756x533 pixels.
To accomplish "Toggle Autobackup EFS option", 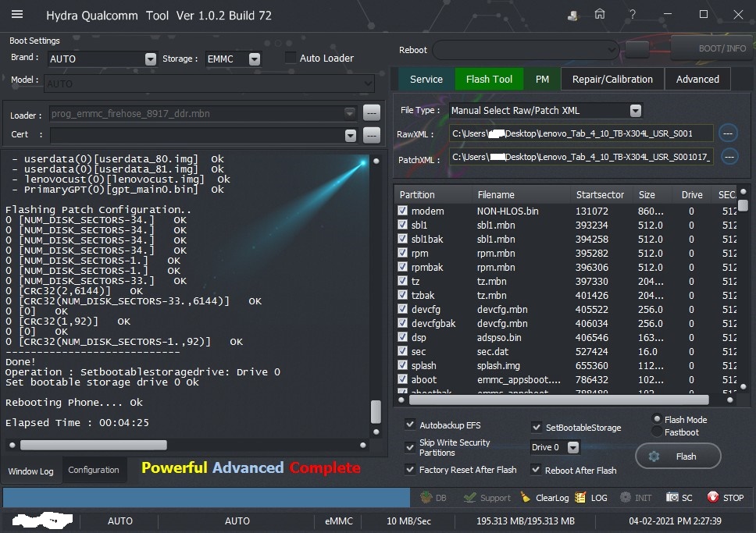I will 410,425.
